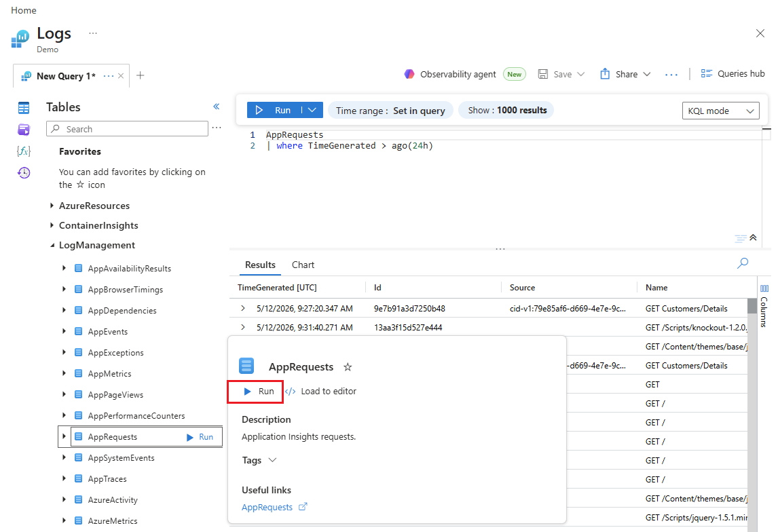Click the Logs app icon in the header
The width and height of the screenshot is (780, 532).
click(x=20, y=38)
